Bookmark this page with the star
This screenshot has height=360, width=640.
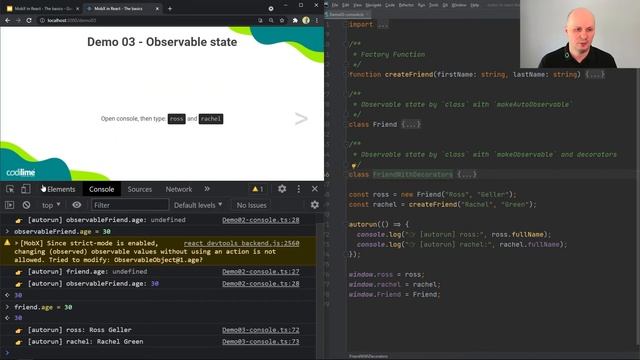(282, 20)
